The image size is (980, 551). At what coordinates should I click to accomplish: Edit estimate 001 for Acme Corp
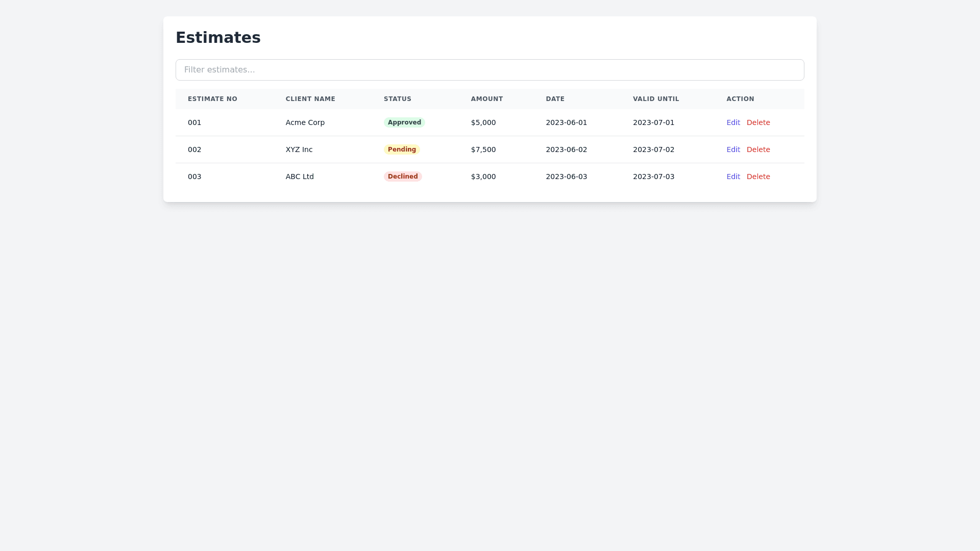[733, 122]
